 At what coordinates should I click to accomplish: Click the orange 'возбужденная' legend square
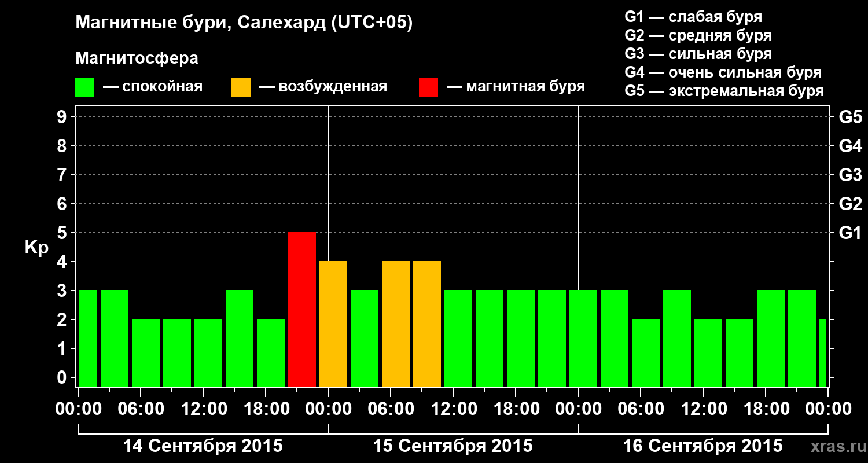[x=241, y=87]
